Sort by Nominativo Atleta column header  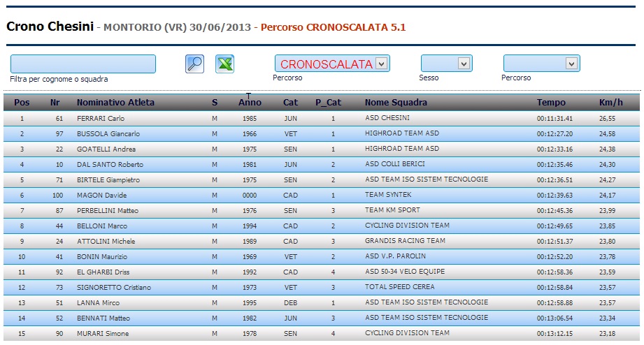[115, 103]
